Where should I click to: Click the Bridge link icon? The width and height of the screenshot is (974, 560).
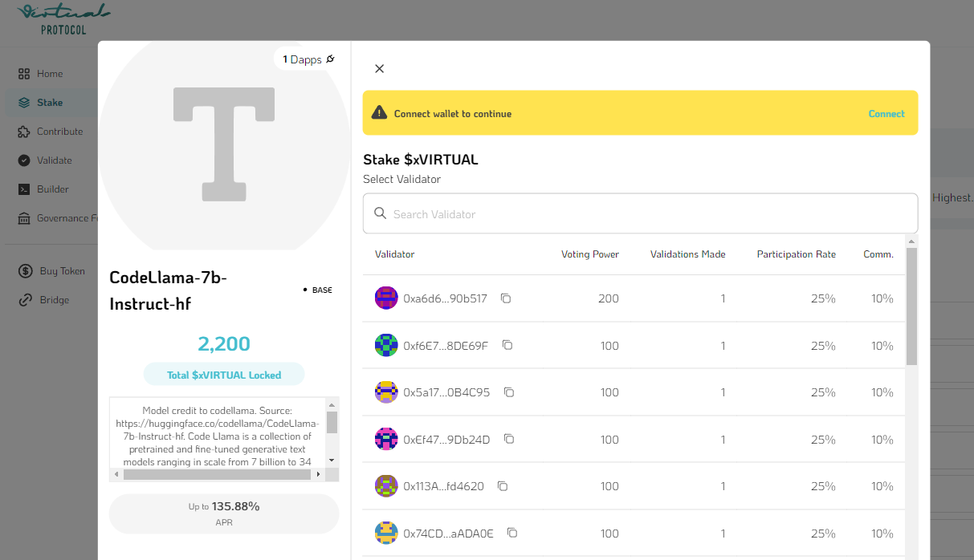pyautogui.click(x=26, y=300)
